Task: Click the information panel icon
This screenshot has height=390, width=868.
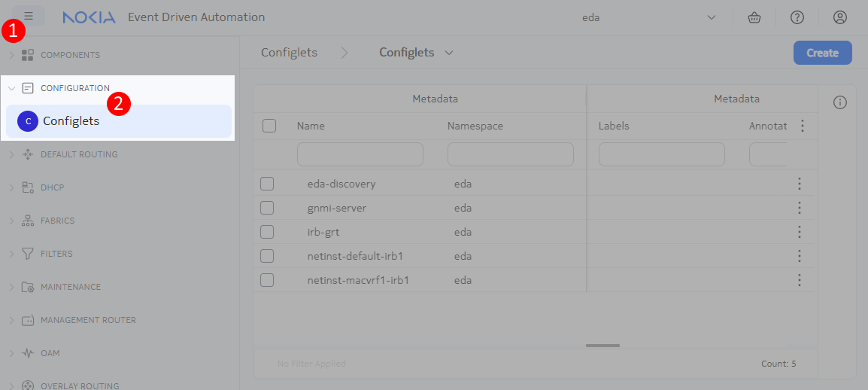Action: tap(840, 103)
